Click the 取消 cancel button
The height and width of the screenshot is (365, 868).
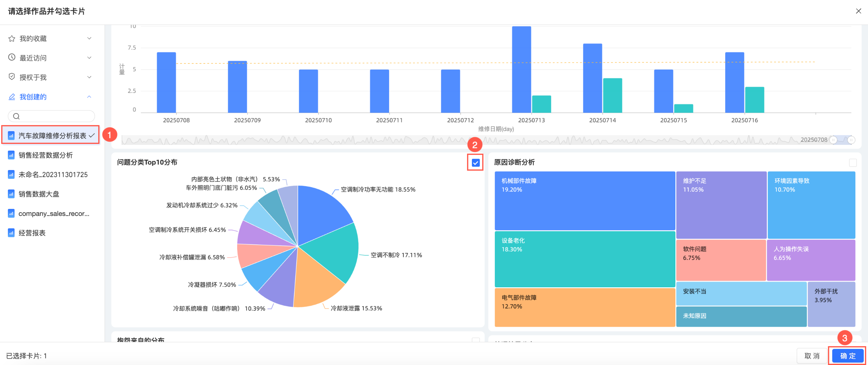click(x=812, y=356)
